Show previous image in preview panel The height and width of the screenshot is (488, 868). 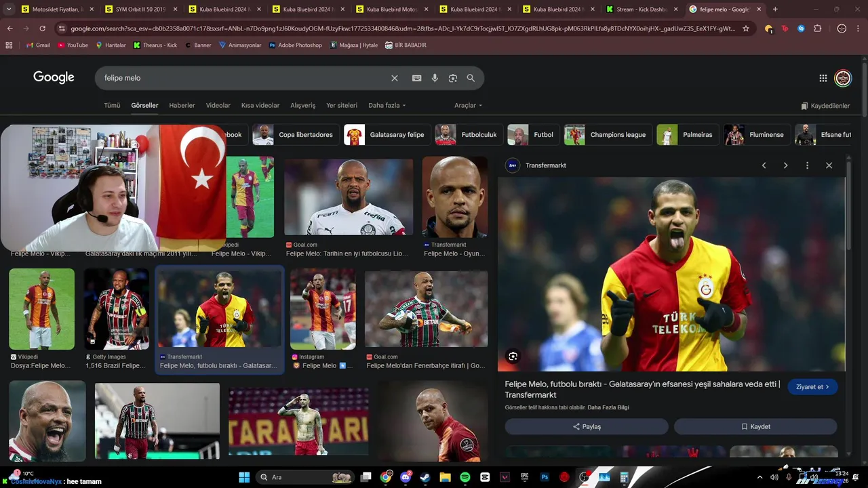[x=764, y=165]
